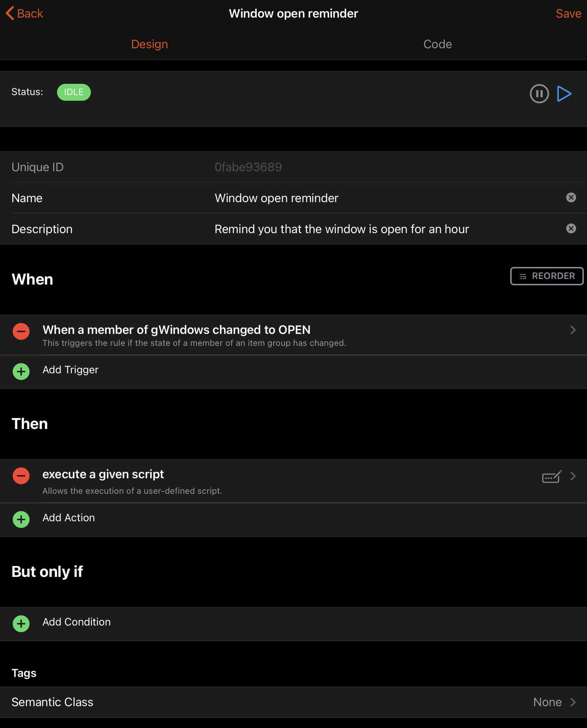
Task: Expand the execute script action chevron
Action: (573, 477)
